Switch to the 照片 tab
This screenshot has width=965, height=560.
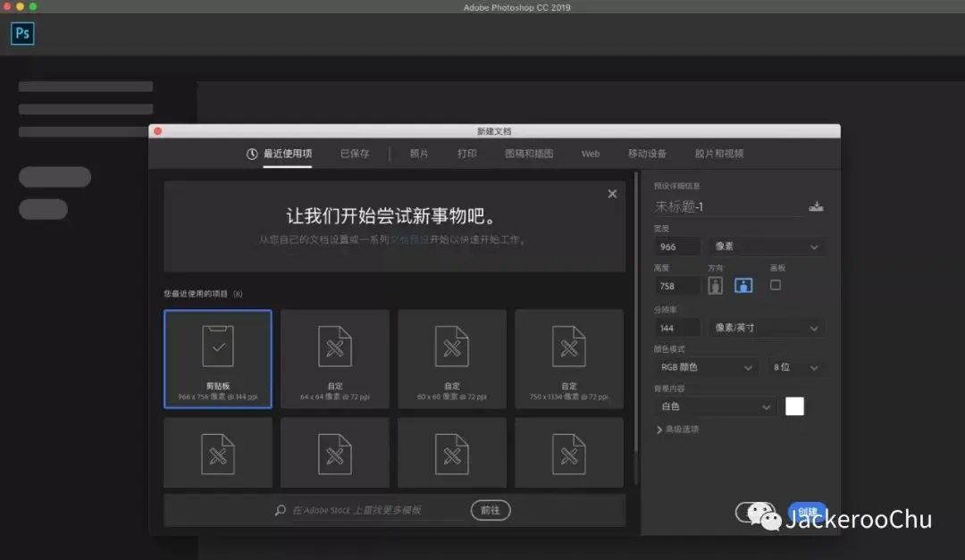click(x=419, y=154)
